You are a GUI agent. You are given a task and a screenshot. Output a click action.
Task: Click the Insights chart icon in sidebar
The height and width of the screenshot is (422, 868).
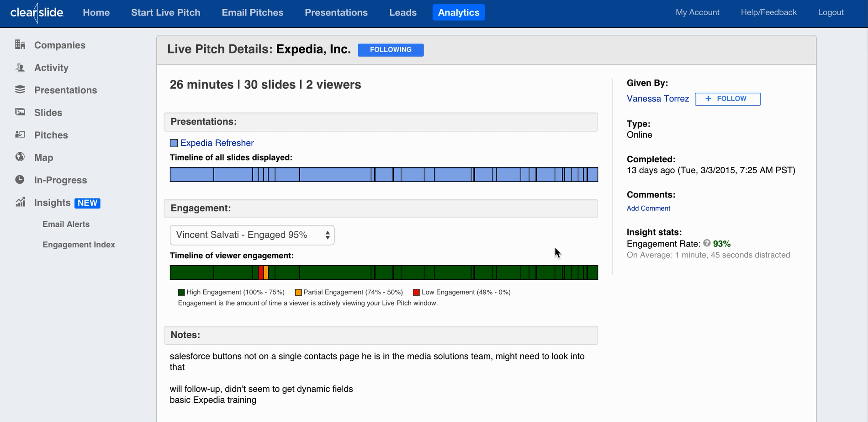click(x=20, y=202)
